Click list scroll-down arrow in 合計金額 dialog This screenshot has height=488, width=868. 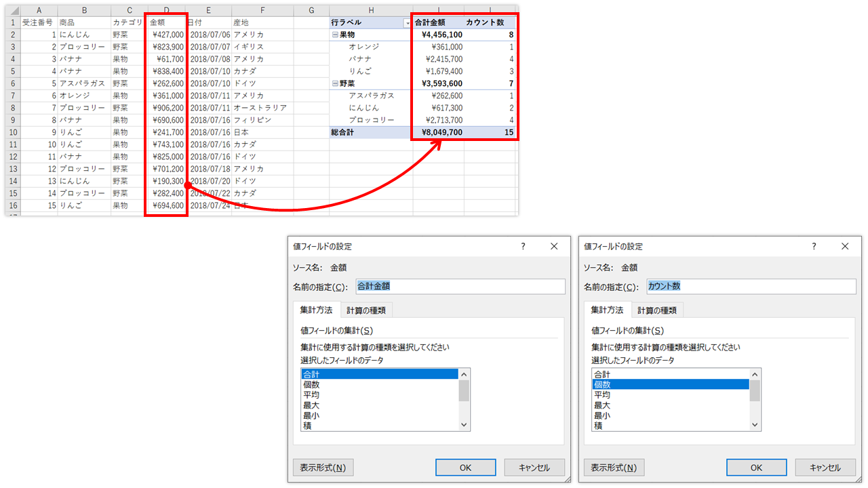click(465, 424)
